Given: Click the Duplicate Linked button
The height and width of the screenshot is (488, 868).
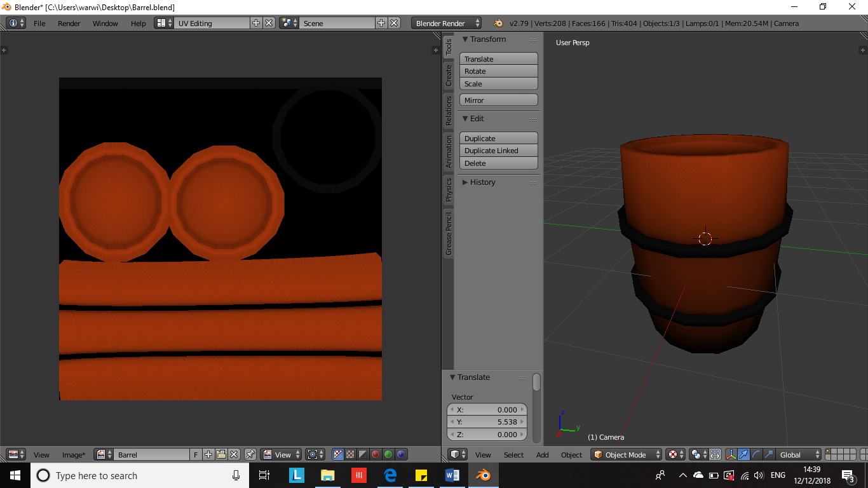Looking at the screenshot, I should tap(498, 151).
